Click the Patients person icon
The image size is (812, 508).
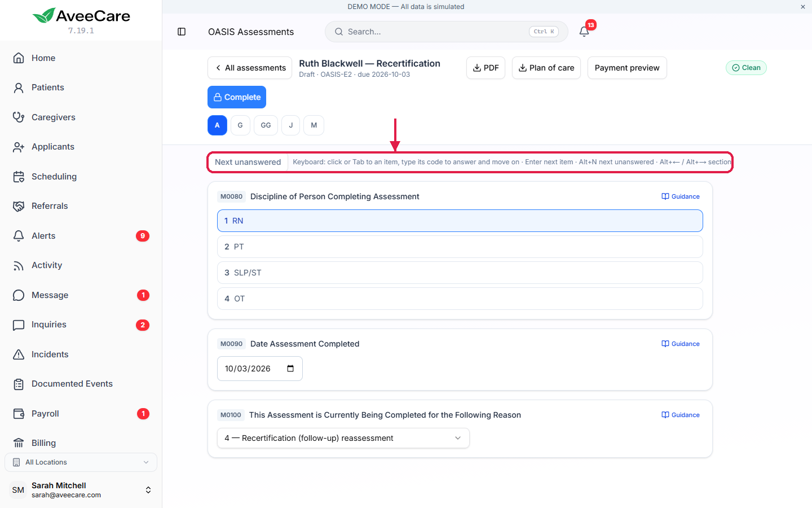tap(19, 87)
